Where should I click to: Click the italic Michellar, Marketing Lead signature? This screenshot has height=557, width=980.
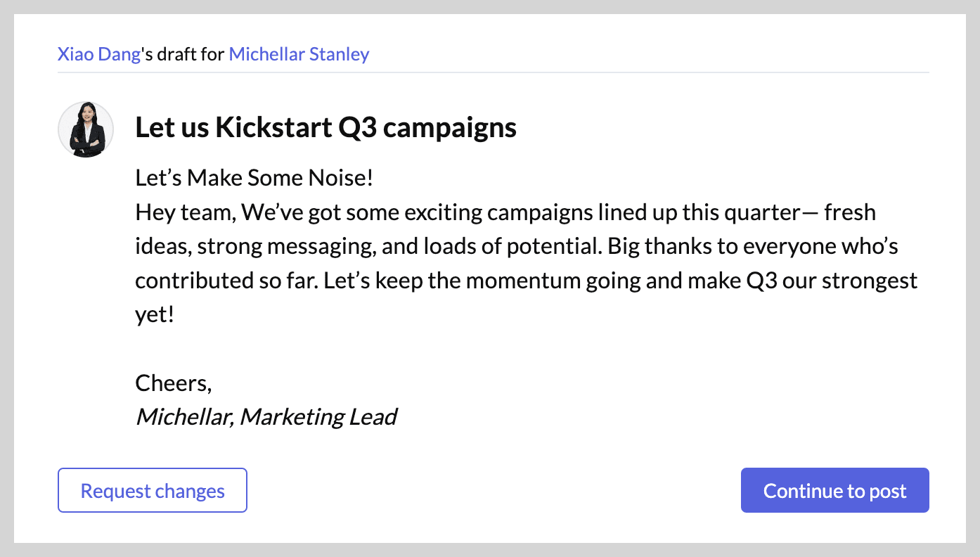pyautogui.click(x=266, y=417)
